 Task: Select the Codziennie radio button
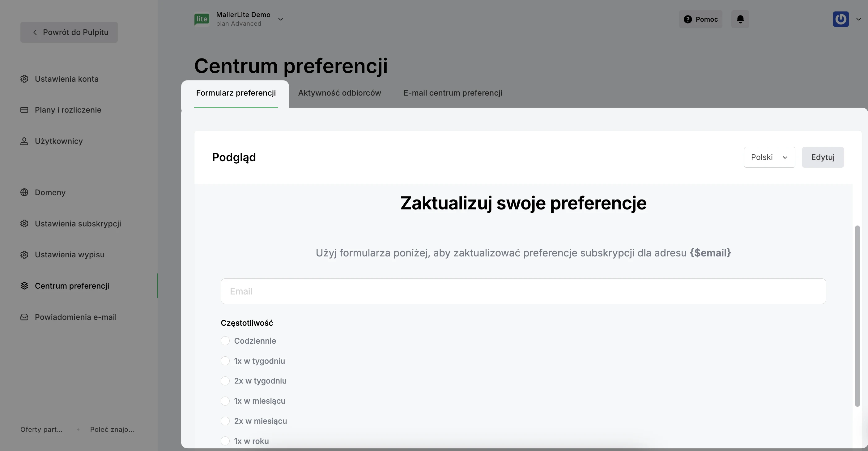pos(225,341)
